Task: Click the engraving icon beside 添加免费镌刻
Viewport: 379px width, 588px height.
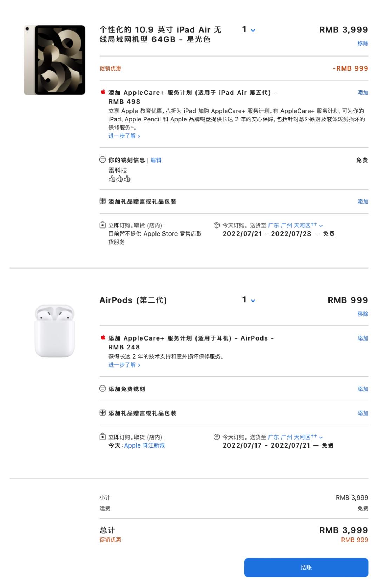Action: point(102,389)
